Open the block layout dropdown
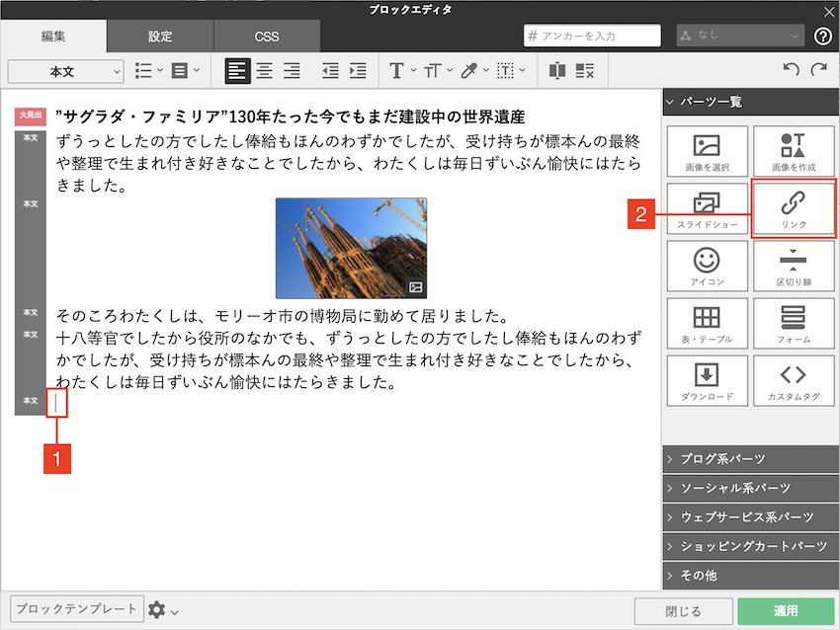 coord(186,71)
